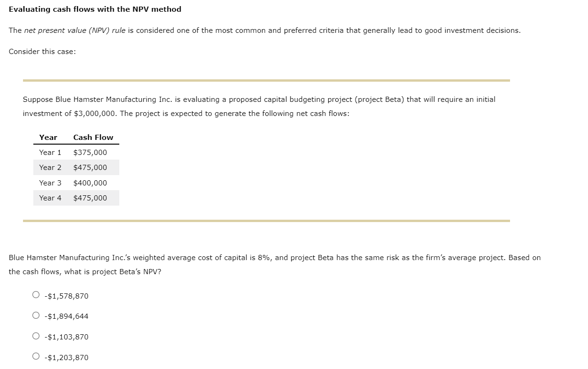The width and height of the screenshot is (588, 369).
Task: Click the heading Evaluating cash flows
Action: 95,9
